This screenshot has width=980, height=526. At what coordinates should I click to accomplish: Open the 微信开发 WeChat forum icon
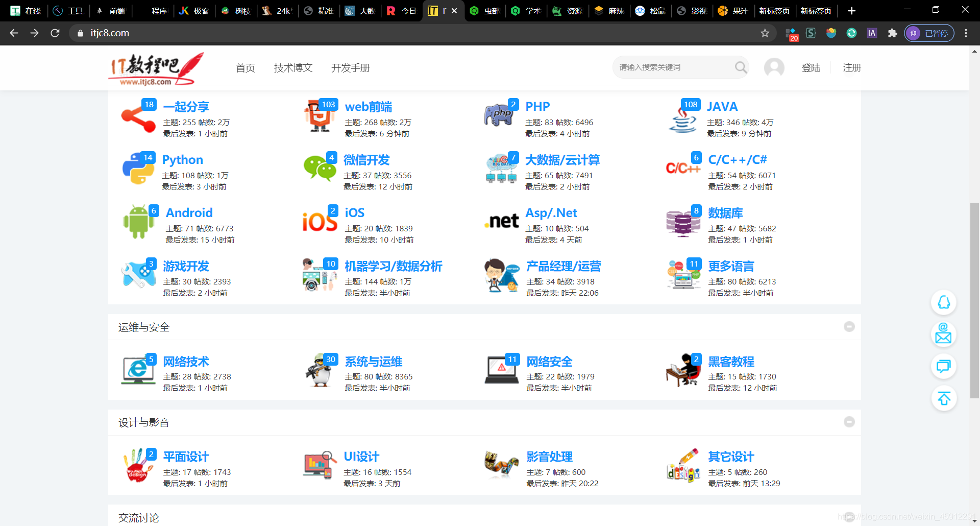pos(320,168)
